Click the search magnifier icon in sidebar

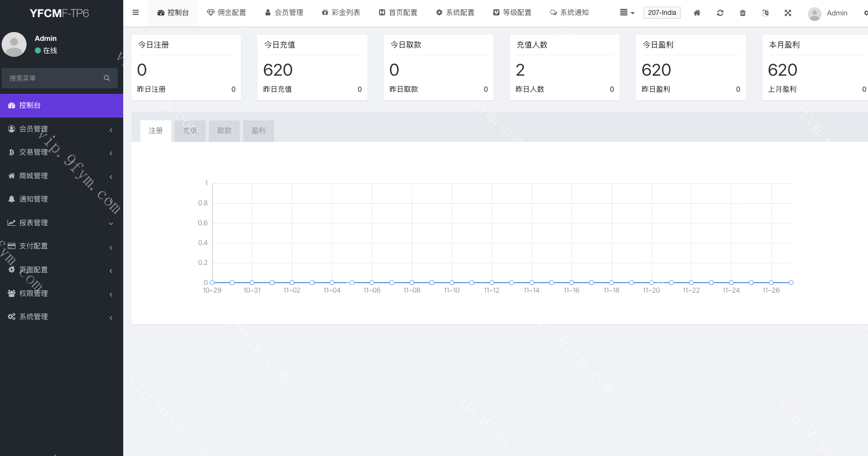click(107, 78)
